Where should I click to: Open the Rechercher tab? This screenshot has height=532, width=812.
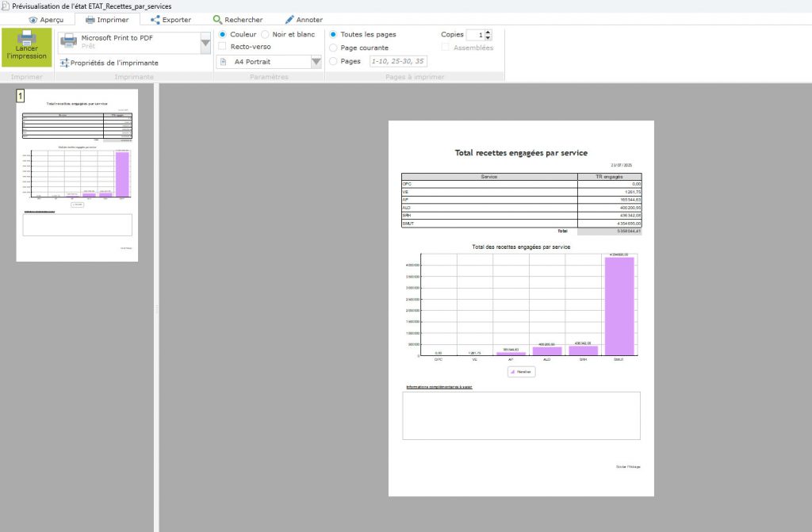coord(237,20)
